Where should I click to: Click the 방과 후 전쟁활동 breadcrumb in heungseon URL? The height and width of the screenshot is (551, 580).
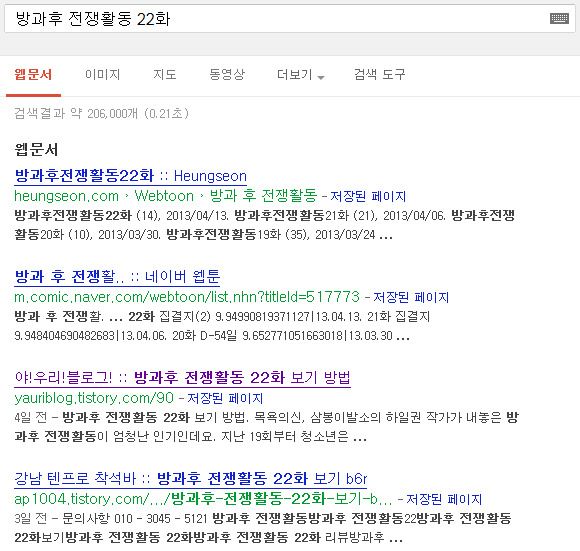click(x=263, y=195)
